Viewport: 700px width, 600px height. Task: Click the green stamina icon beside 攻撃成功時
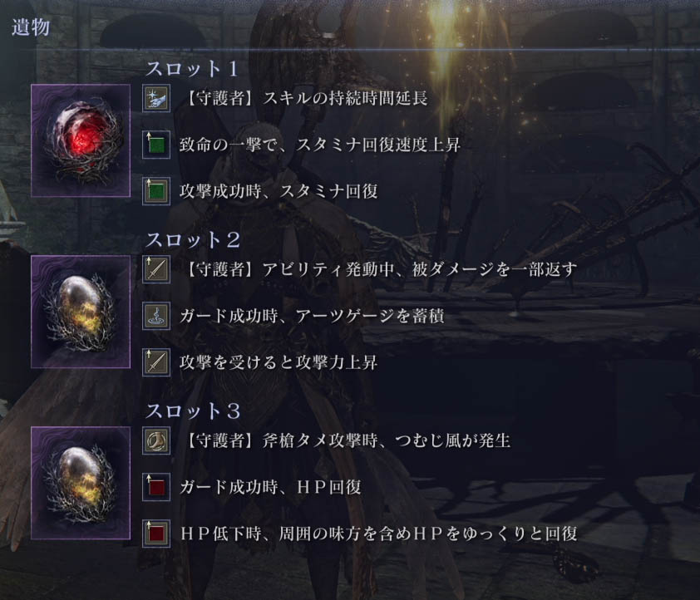point(156,191)
